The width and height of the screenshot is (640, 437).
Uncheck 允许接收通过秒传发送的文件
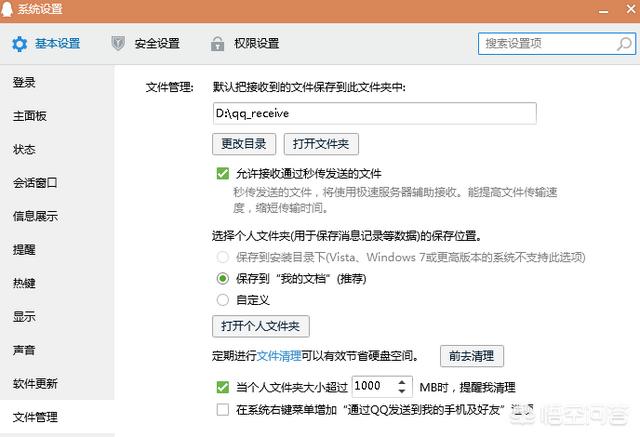(x=223, y=174)
